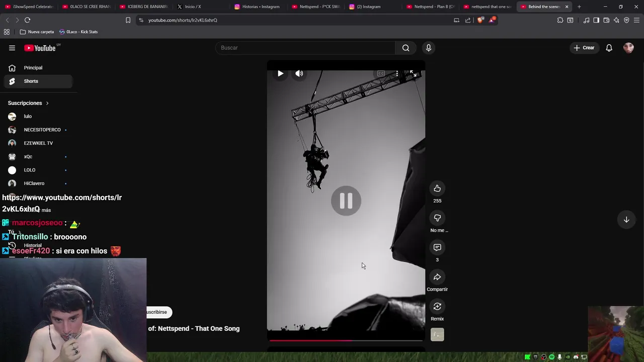Open the Epic Games tray icon
Screen dimensions: 644x362
535,357
